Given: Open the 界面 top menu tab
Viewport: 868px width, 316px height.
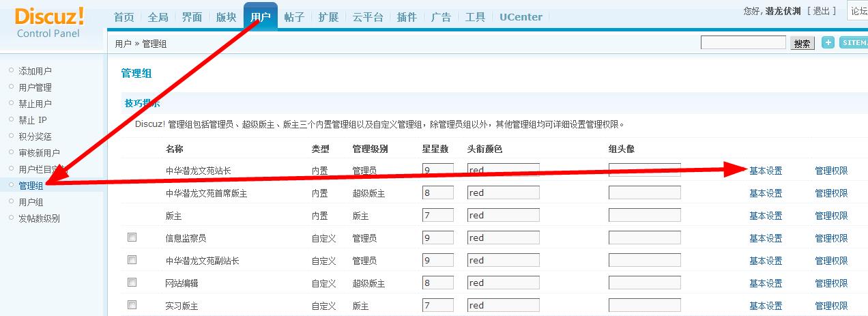Looking at the screenshot, I should pyautogui.click(x=192, y=17).
